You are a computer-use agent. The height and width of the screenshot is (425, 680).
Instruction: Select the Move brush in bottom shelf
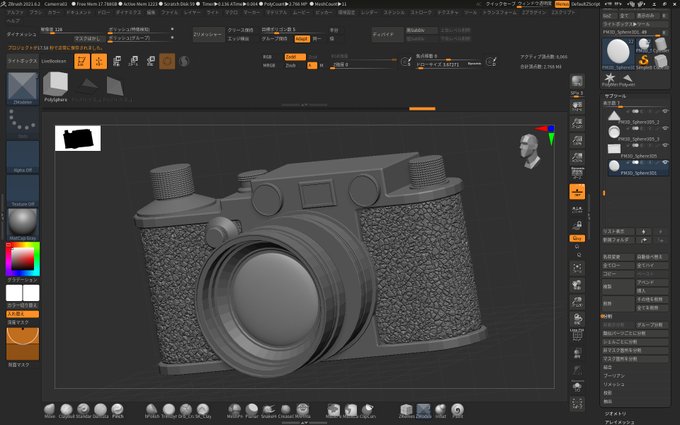tap(50, 409)
